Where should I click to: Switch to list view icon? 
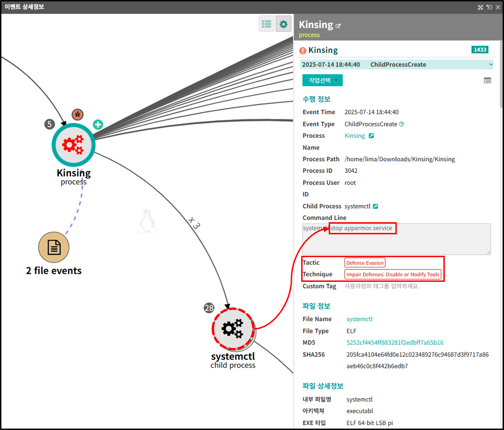point(267,24)
